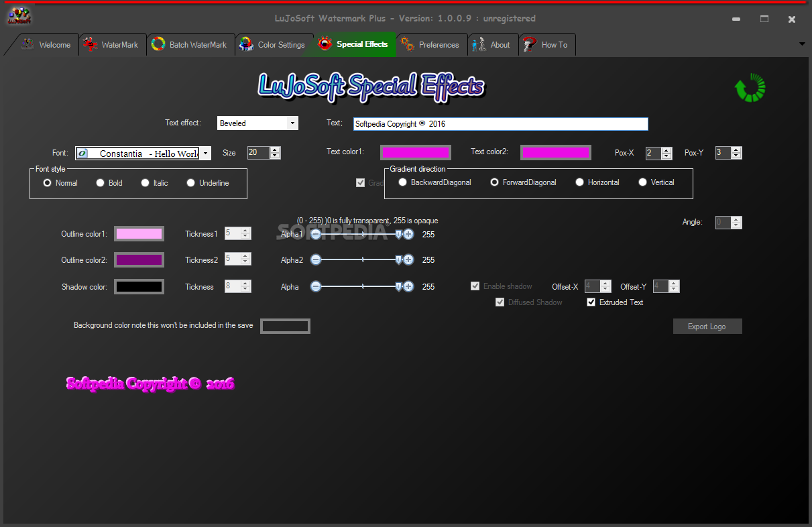
Task: Switch to the WaterMark tab
Action: [x=112, y=45]
